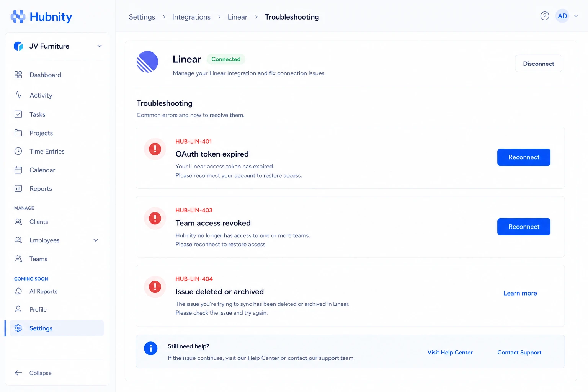Open Calendar in the sidebar
The image size is (588, 392).
pyautogui.click(x=57, y=170)
